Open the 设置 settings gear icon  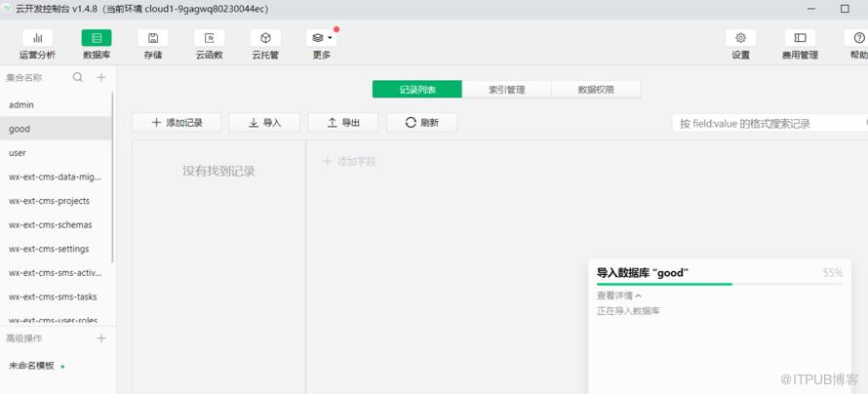(740, 38)
